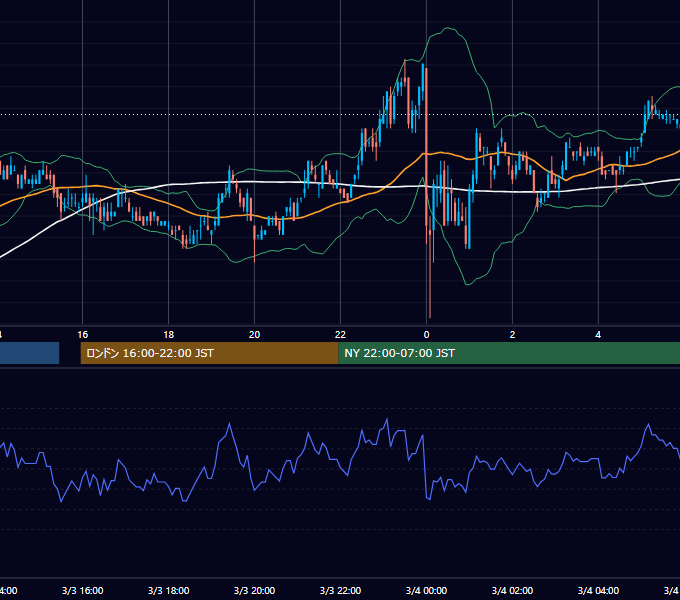This screenshot has height=600, width=680.
Task: Click the 3/3 22:00 date label
Action: (340, 590)
